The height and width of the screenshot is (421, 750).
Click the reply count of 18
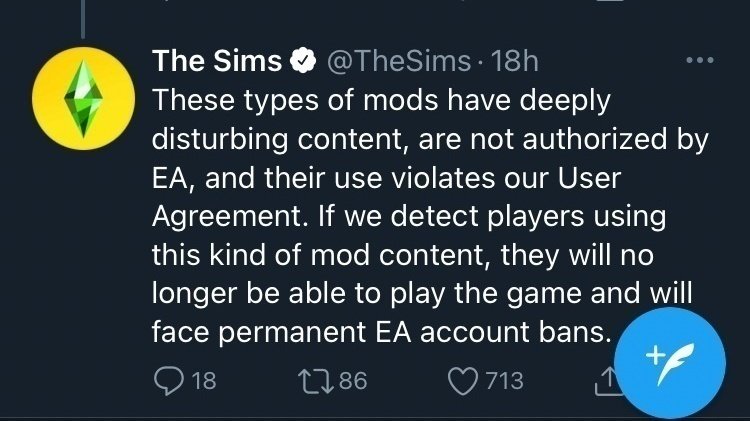tap(203, 381)
